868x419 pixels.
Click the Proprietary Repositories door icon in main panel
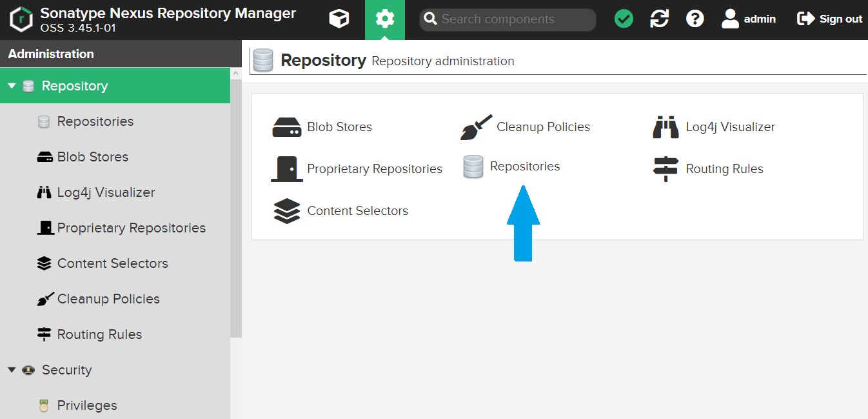pos(286,169)
